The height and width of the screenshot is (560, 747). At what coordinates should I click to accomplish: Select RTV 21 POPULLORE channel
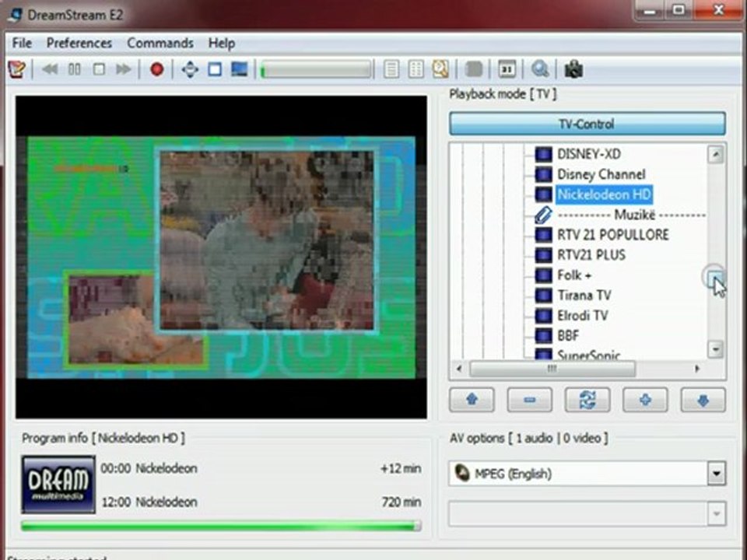pos(613,235)
